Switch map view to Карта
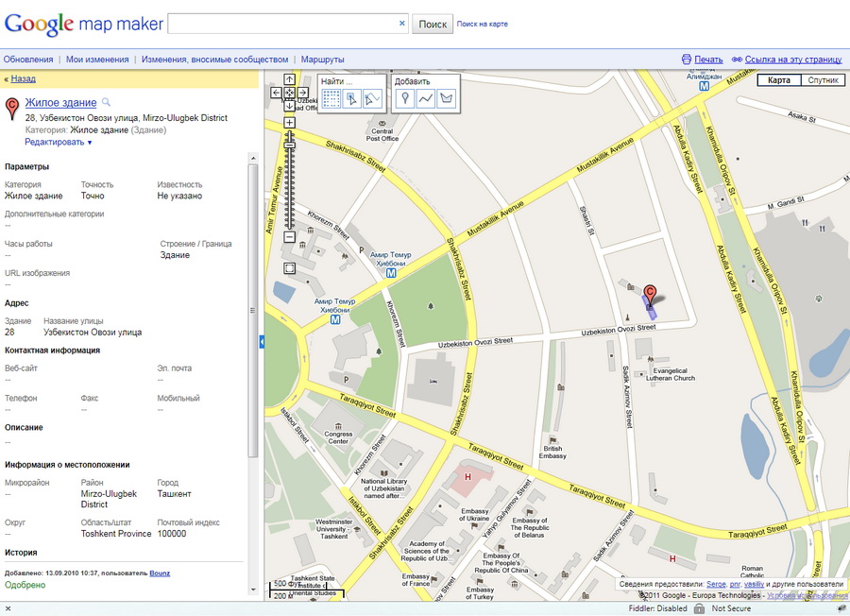 tap(779, 80)
